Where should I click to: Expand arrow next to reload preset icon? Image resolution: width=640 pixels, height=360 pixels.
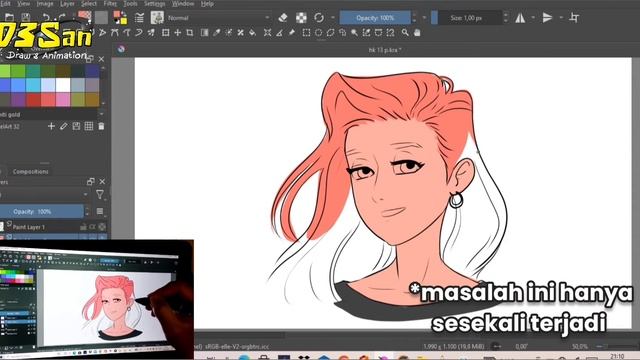coord(333,18)
